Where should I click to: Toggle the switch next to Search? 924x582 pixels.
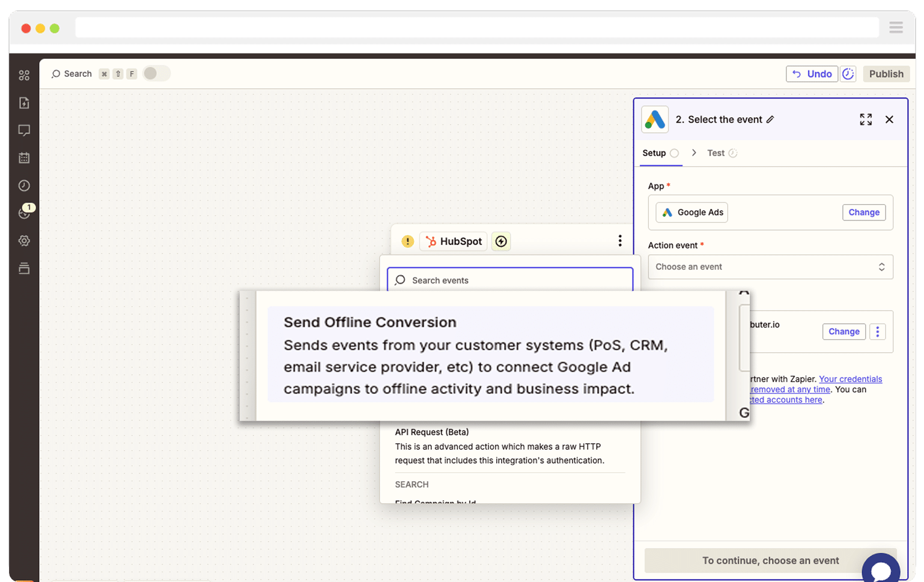(x=156, y=73)
